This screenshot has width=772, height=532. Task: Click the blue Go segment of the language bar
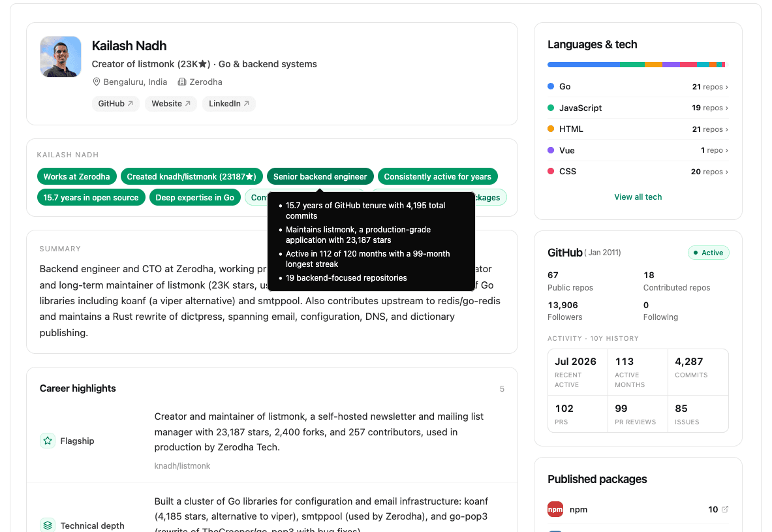583,65
